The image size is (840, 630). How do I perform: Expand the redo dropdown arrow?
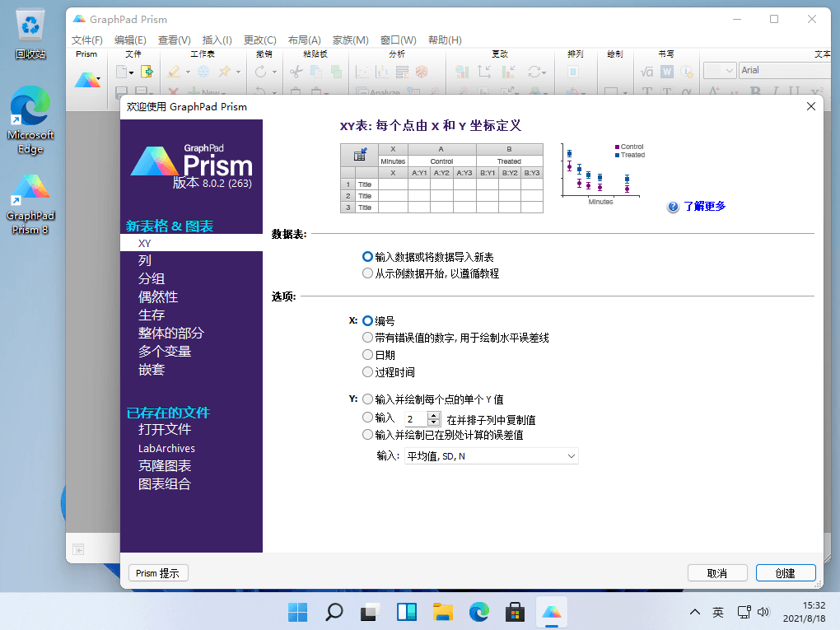tap(274, 72)
